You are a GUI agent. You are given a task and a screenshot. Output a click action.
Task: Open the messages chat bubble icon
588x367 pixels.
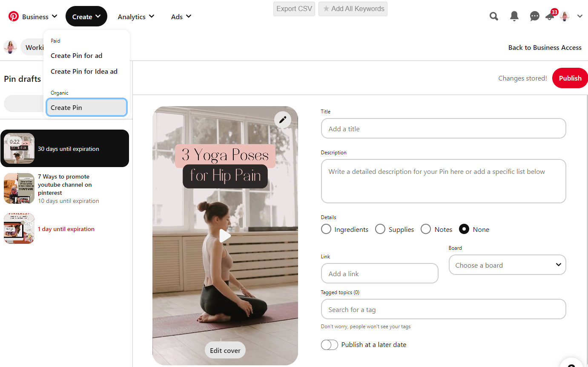(535, 16)
